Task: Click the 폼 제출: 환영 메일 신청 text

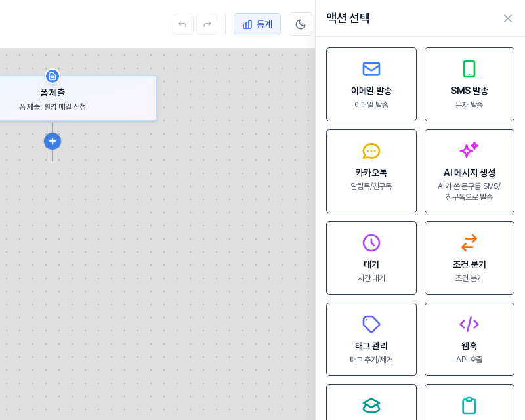Action: (52, 107)
